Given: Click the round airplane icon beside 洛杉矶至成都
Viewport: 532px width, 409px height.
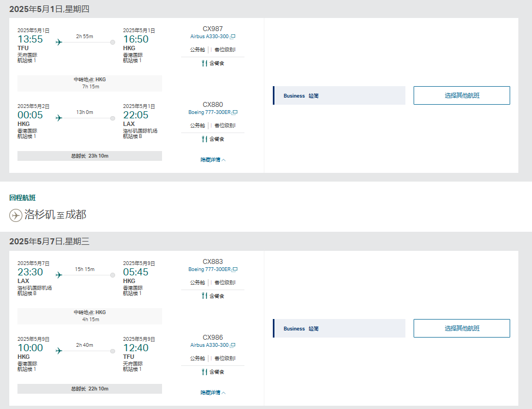Looking at the screenshot, I should (16, 215).
